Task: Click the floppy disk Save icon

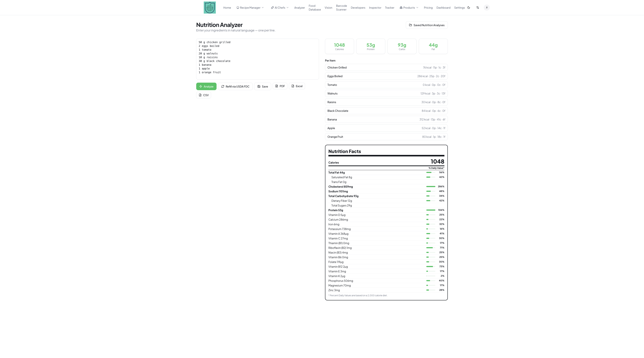Action: click(x=259, y=86)
